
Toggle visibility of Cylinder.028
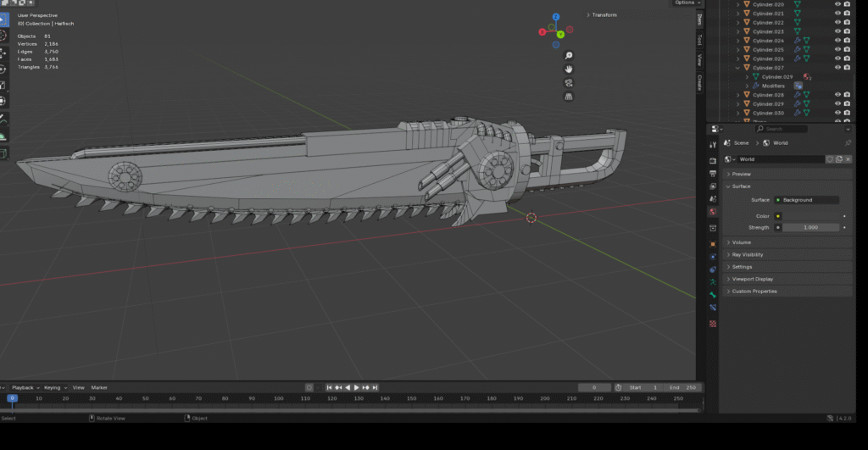[837, 95]
